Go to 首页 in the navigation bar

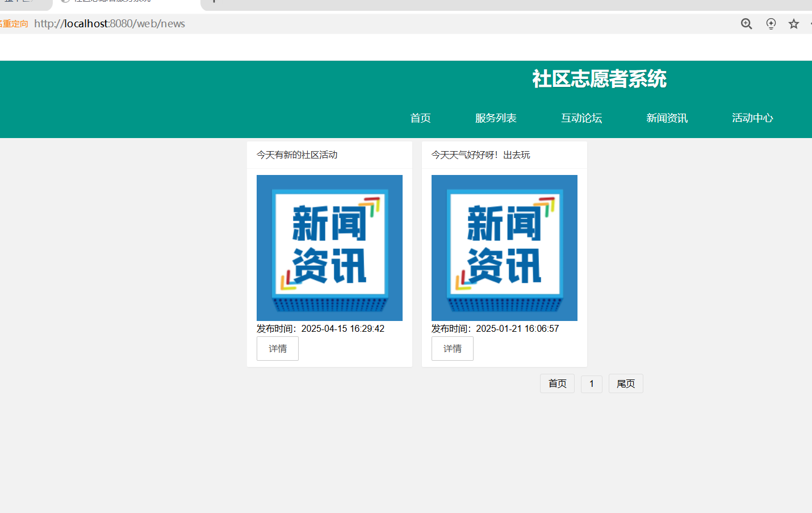click(420, 118)
